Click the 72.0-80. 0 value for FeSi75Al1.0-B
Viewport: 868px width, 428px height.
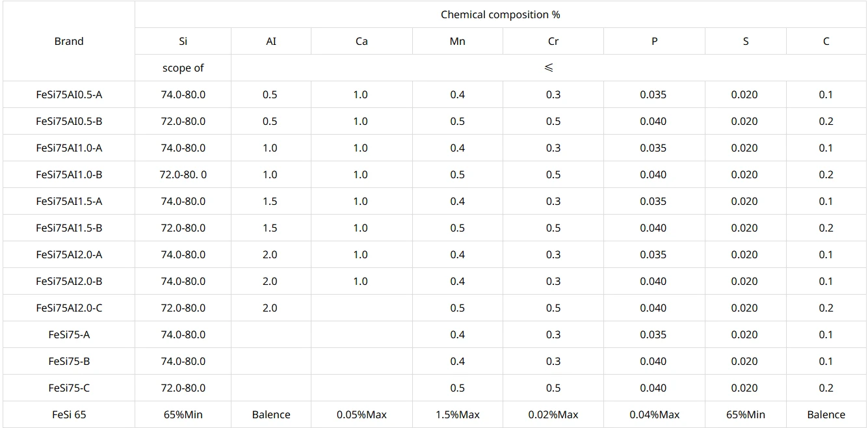[183, 174]
